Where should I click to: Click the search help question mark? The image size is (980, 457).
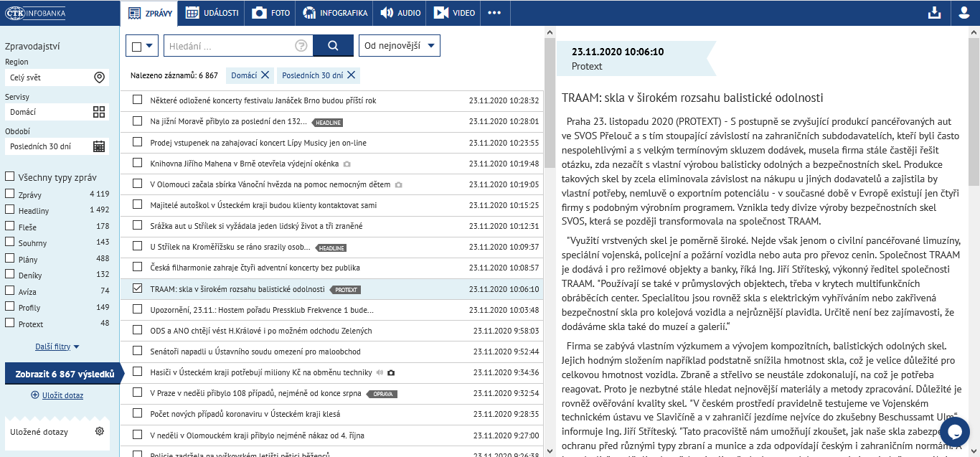301,46
